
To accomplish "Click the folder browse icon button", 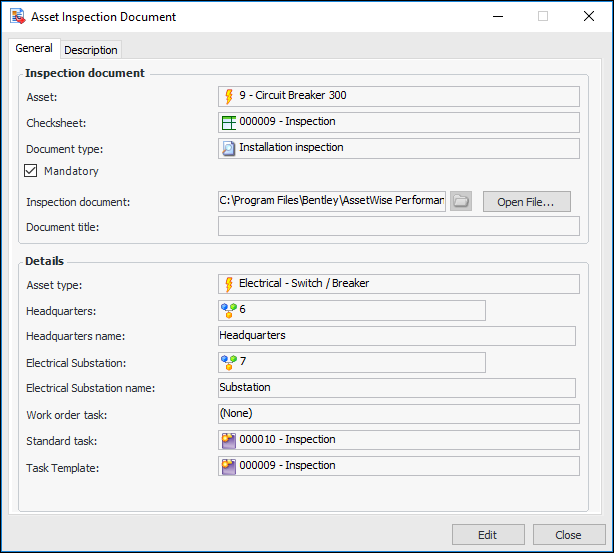I will tap(460, 201).
